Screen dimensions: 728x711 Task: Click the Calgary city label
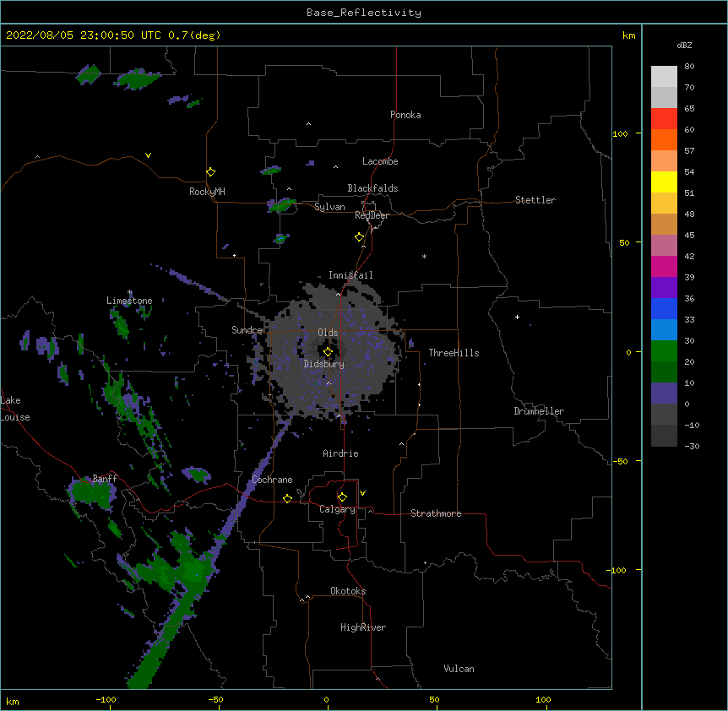[337, 509]
